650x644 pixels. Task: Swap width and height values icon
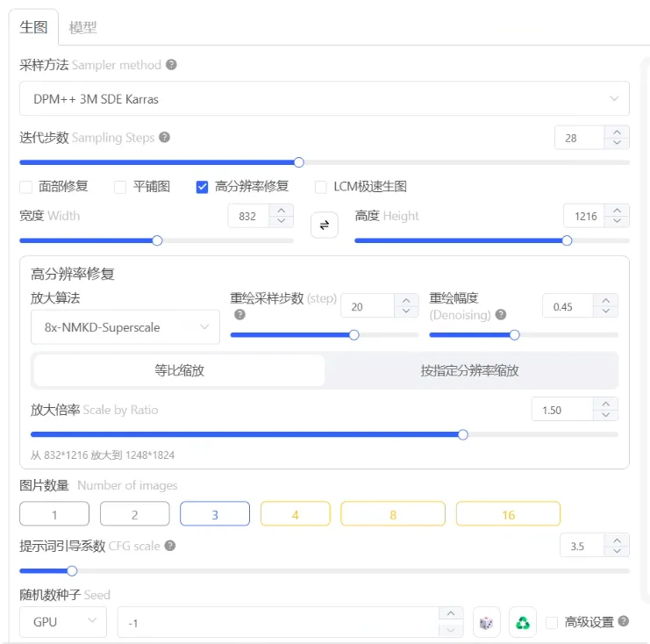click(x=325, y=225)
